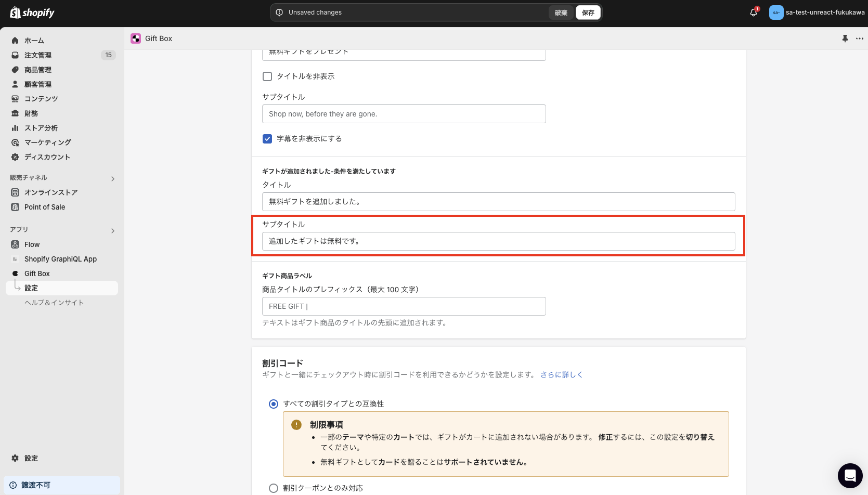Image resolution: width=868 pixels, height=495 pixels.
Task: Click the サブタイトル text input field
Action: 498,241
